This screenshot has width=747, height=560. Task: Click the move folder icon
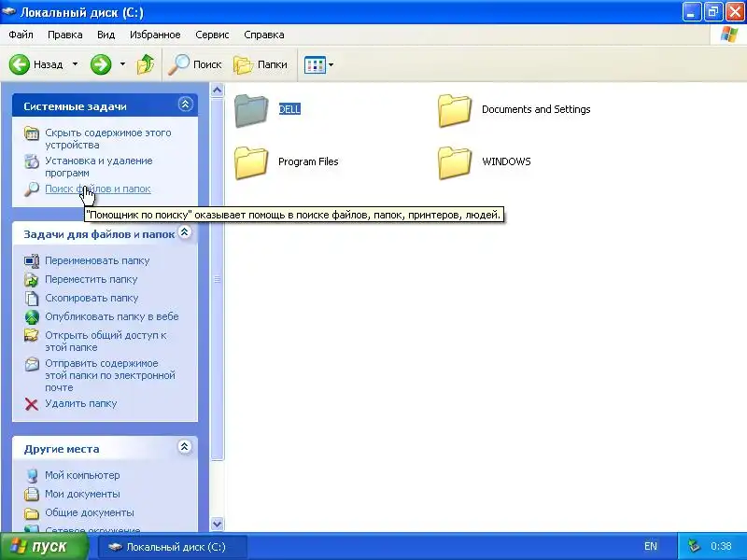pyautogui.click(x=32, y=279)
